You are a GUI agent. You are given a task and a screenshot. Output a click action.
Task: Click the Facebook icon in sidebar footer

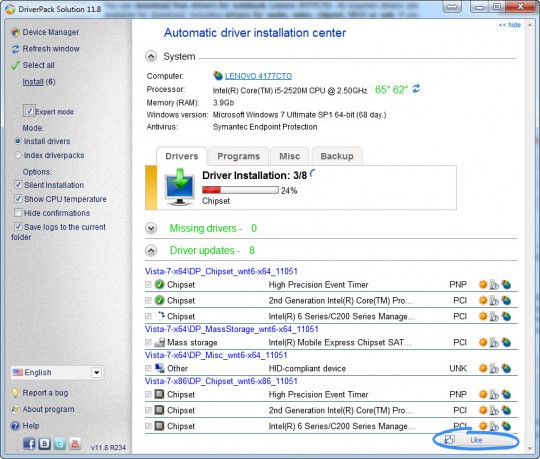29,443
